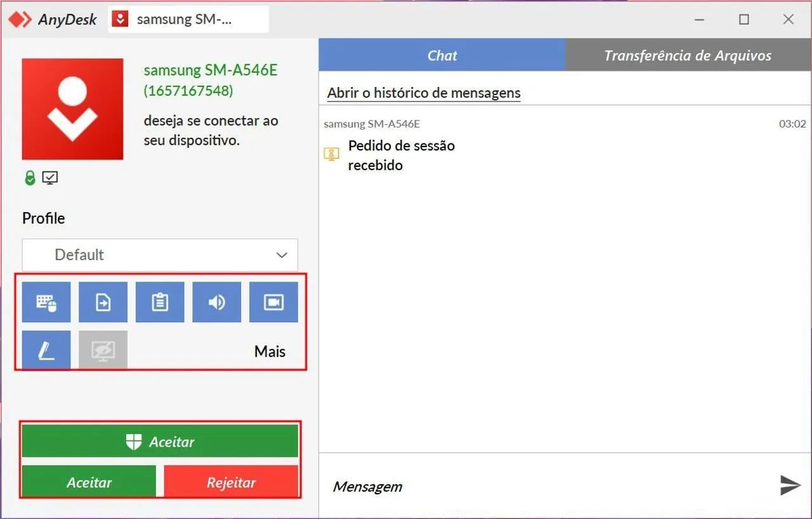Toggle session recording permission
Viewport: 812px width, 519px height.
click(x=273, y=302)
